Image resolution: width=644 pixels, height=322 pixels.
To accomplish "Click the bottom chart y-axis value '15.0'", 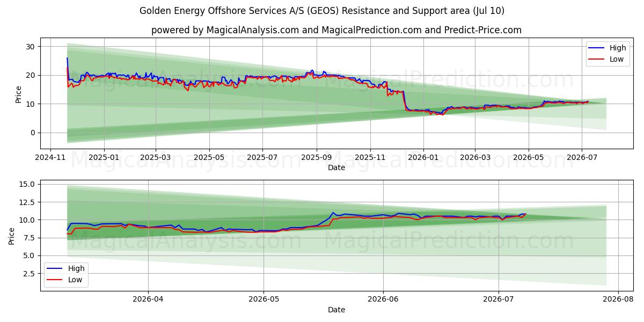I will click(28, 184).
